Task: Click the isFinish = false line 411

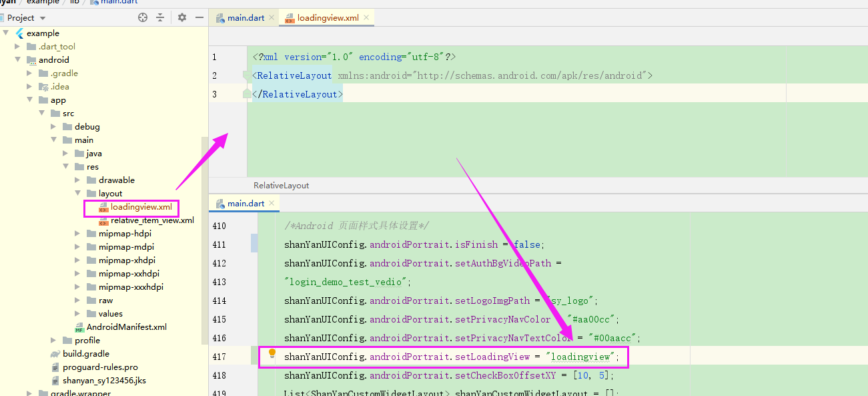Action: click(414, 244)
